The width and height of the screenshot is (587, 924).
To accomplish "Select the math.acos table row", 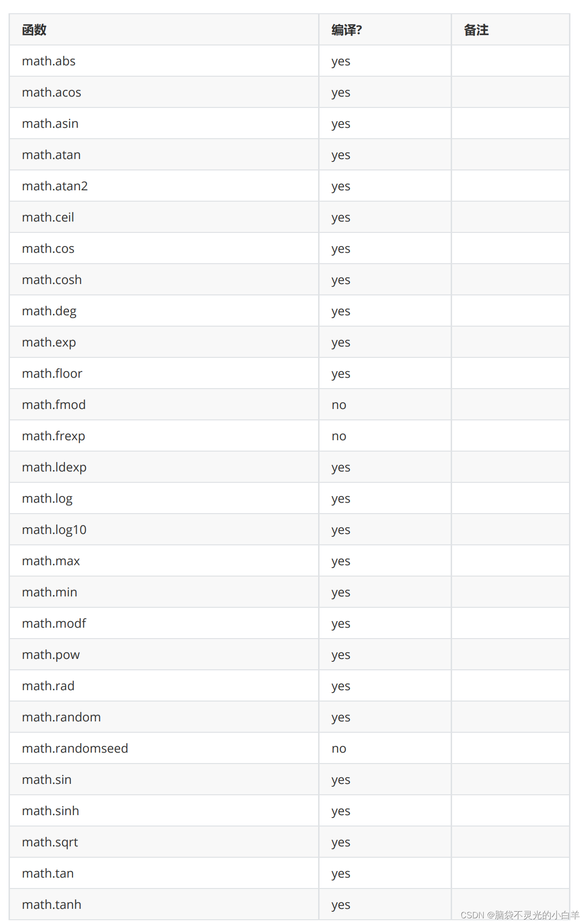I will [x=289, y=92].
